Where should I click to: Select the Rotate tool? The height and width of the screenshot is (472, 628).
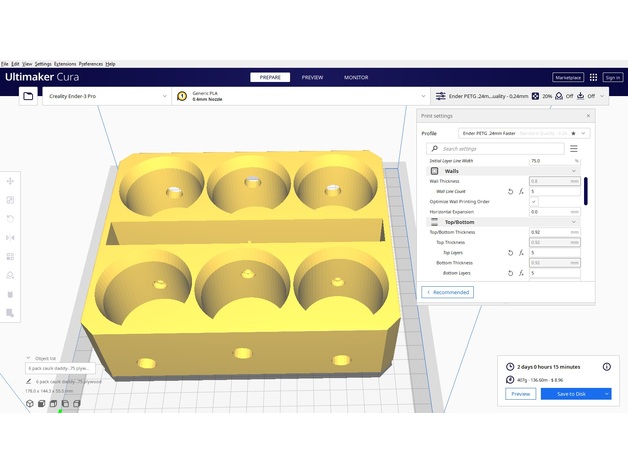pyautogui.click(x=10, y=219)
